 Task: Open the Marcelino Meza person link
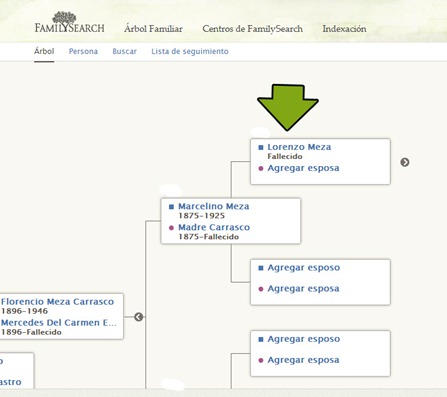pos(214,206)
